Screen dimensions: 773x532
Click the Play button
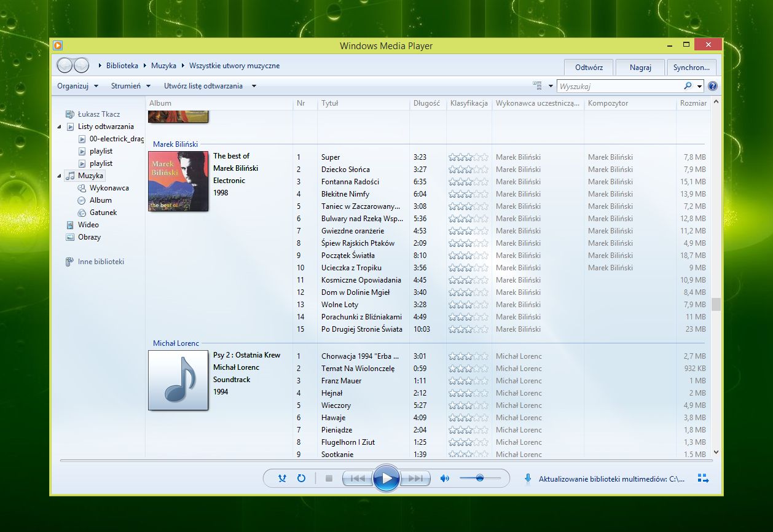tap(386, 478)
